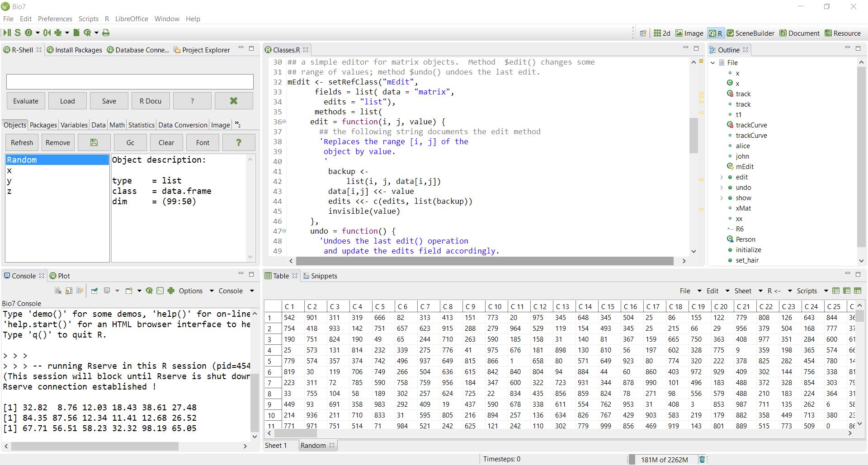Switch to the SceneBuilder perspective
This screenshot has width=868, height=465.
click(750, 33)
